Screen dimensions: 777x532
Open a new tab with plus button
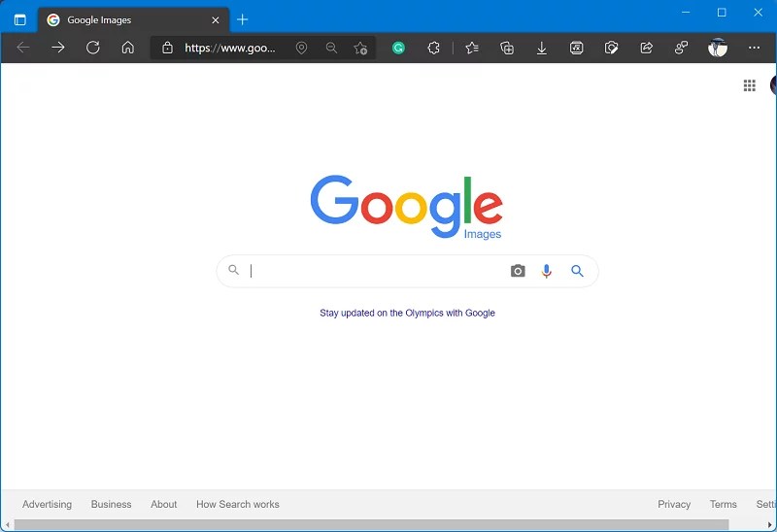(242, 19)
